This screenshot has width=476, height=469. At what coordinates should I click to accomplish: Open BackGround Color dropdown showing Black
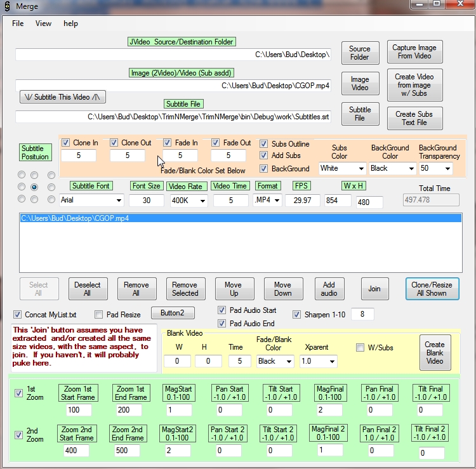click(x=392, y=168)
